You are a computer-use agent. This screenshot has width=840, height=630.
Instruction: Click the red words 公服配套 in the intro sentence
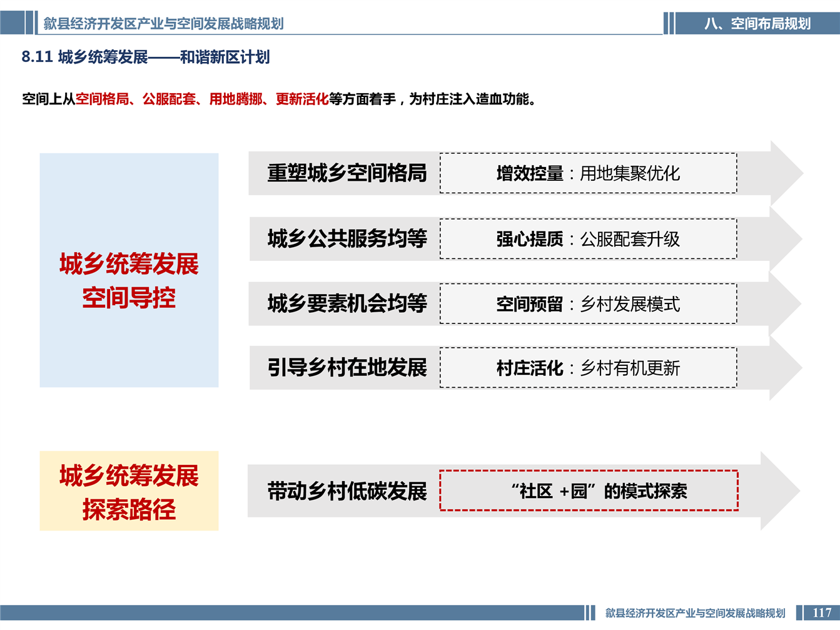[x=169, y=99]
